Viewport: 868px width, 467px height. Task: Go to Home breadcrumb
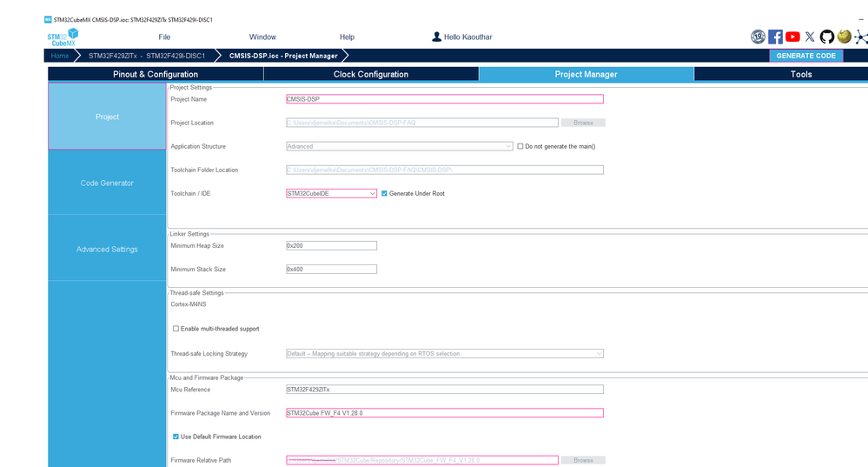60,56
